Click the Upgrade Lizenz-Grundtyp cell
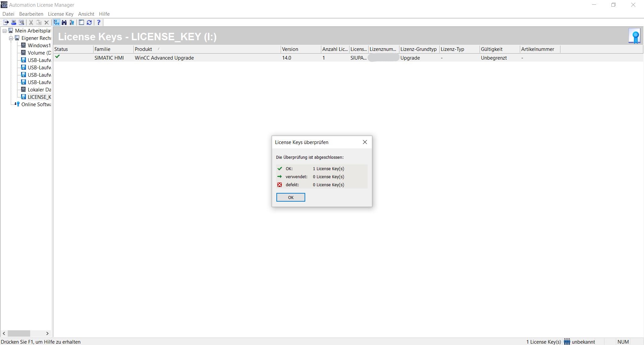The height and width of the screenshot is (345, 644). click(x=410, y=58)
